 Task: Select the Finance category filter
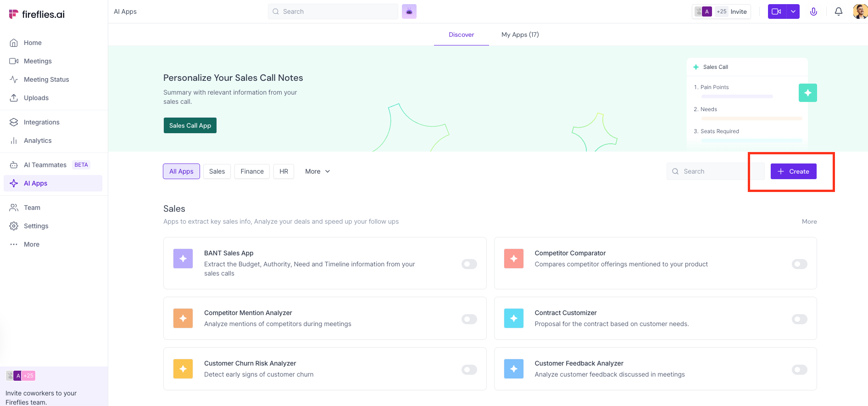(252, 171)
